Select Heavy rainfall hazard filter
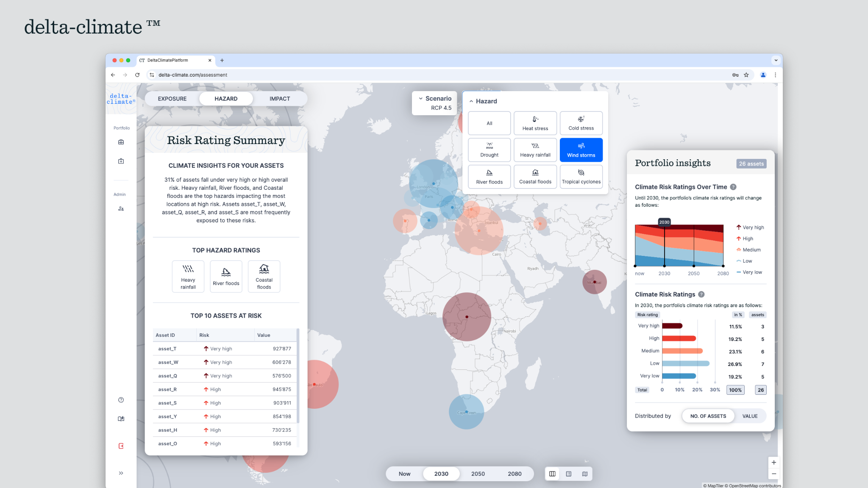The height and width of the screenshot is (488, 868). click(535, 150)
